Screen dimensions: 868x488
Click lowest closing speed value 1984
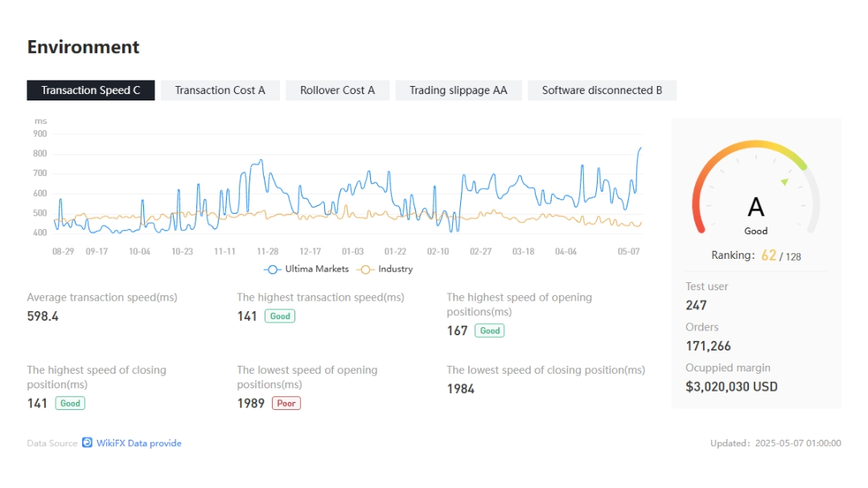point(461,389)
